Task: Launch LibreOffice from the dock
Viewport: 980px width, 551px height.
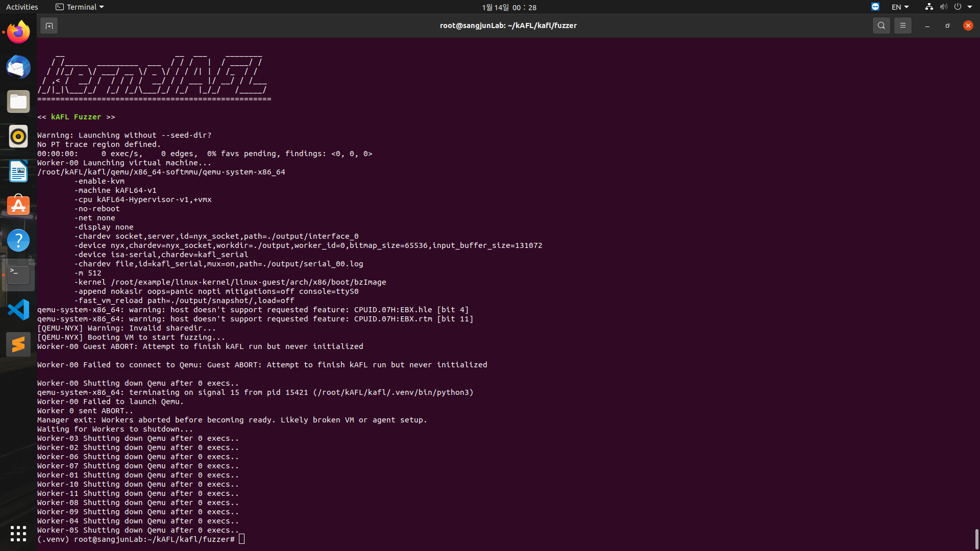Action: point(18,171)
